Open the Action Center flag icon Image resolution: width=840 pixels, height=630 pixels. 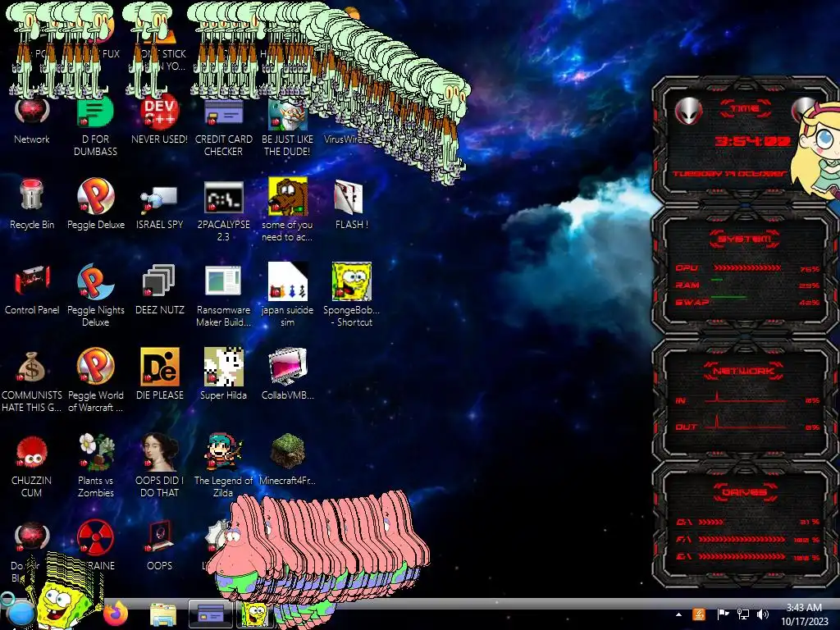(723, 614)
